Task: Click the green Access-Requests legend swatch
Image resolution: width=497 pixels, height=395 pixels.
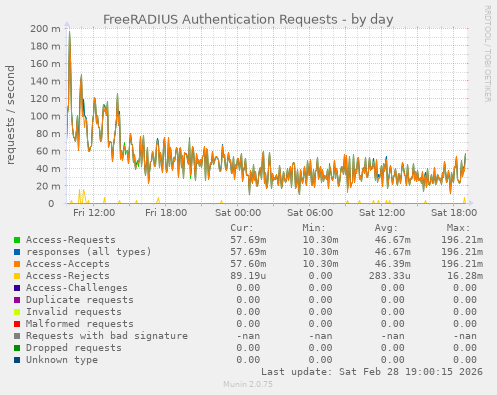Action: tap(17, 240)
